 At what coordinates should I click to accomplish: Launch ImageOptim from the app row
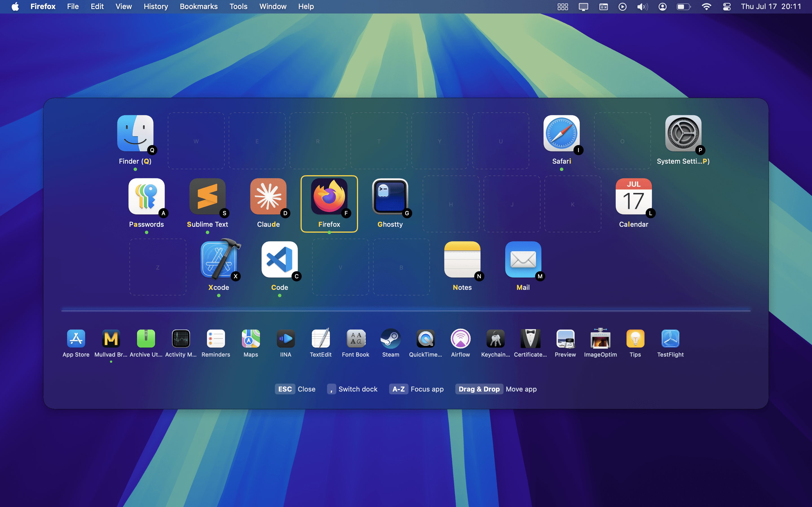pyautogui.click(x=600, y=339)
